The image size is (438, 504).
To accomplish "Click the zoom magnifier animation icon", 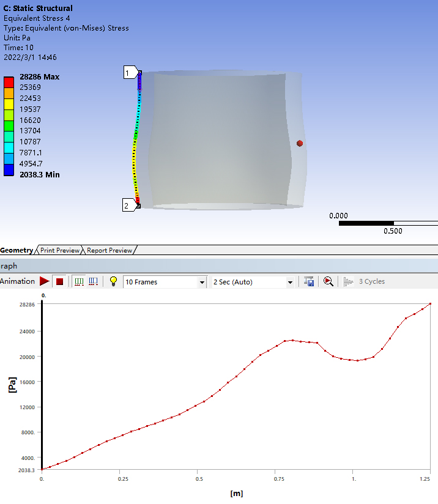I will point(328,281).
